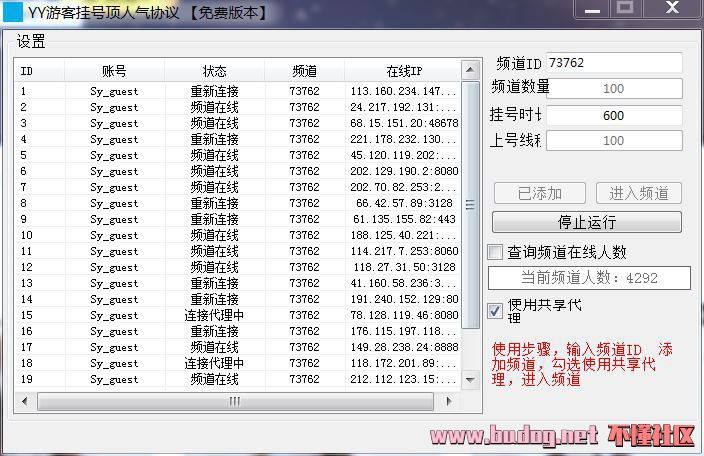Click the horizontal scrollbar thumb
Image resolution: width=704 pixels, height=456 pixels.
(235, 401)
